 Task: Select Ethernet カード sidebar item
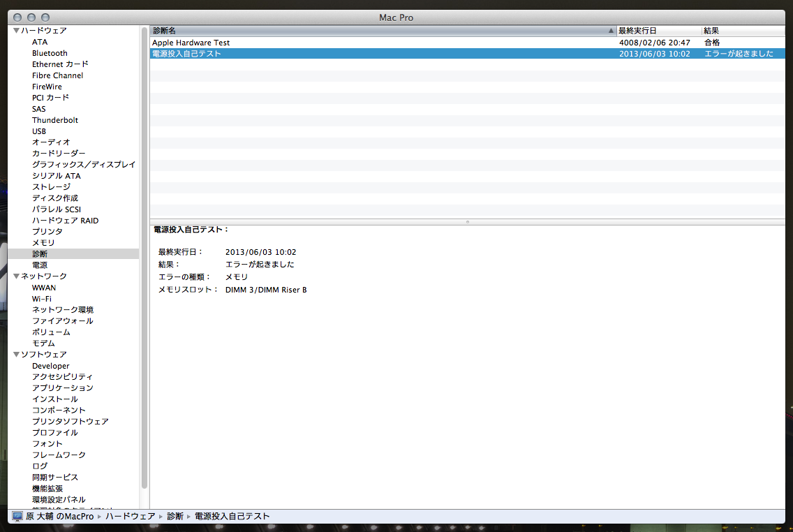pyautogui.click(x=59, y=64)
